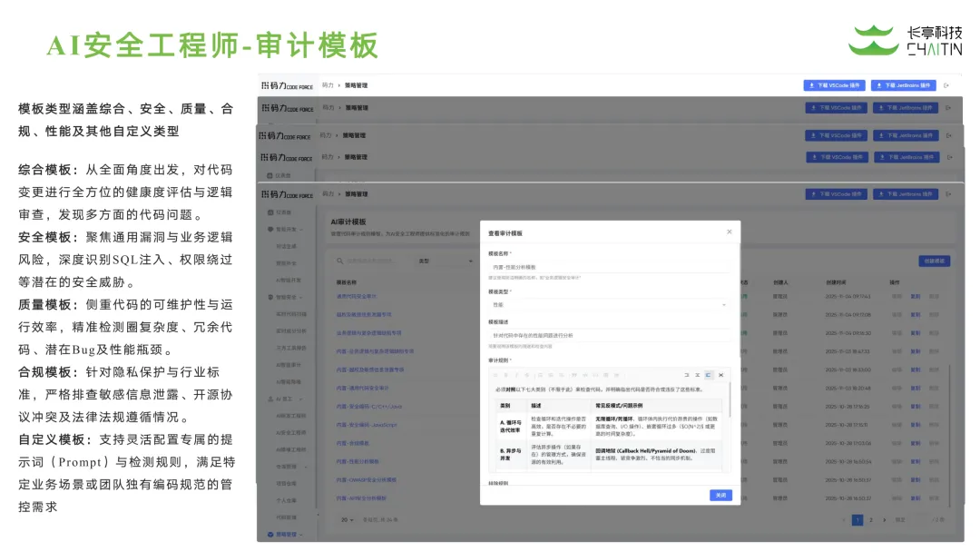Click the 策略管理 icon at the sidebar bottom
The image size is (980, 552).
[x=270, y=535]
